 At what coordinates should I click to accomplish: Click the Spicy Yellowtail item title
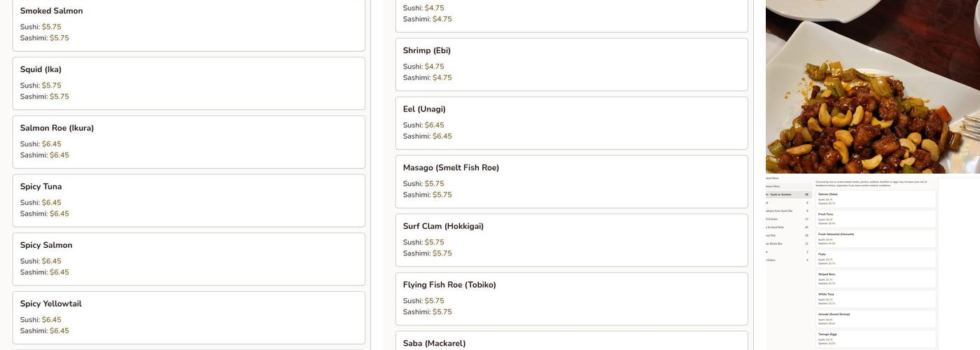(x=50, y=304)
